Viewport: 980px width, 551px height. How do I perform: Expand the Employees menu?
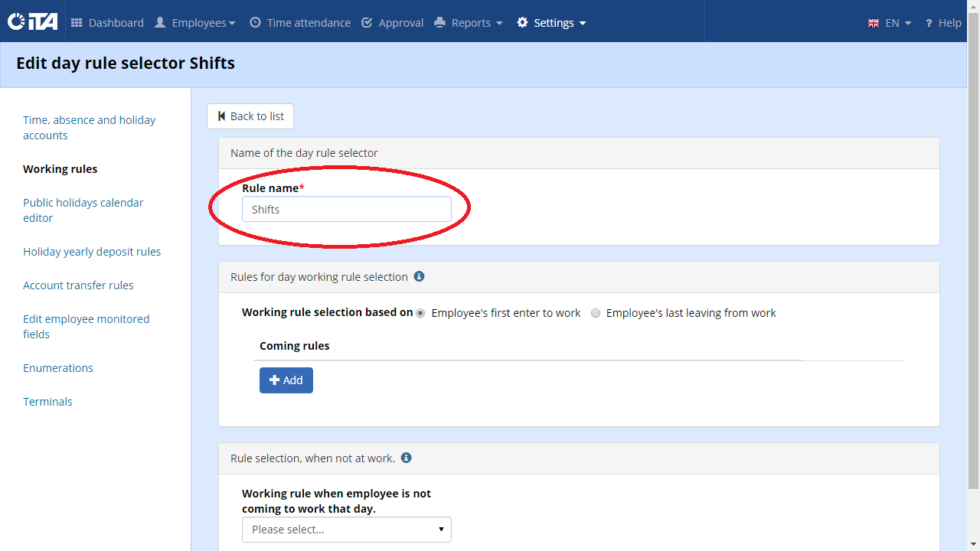pyautogui.click(x=194, y=23)
